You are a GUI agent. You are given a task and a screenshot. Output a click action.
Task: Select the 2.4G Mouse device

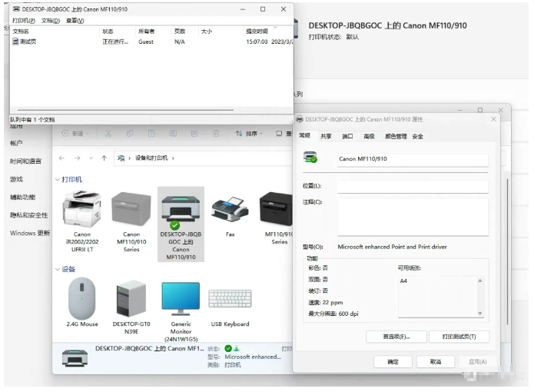(82, 302)
